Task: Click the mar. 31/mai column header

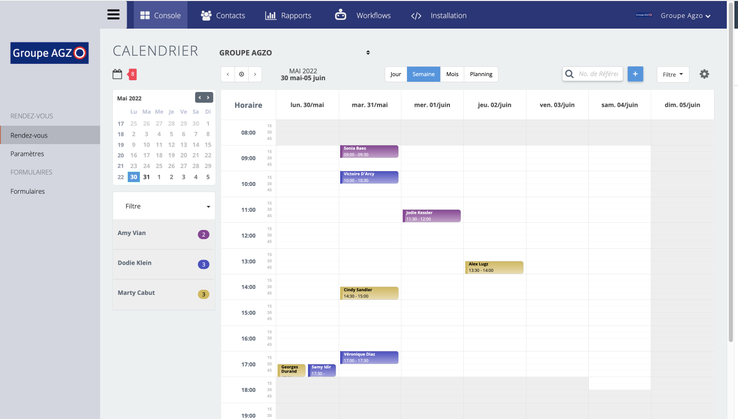Action: 370,105
